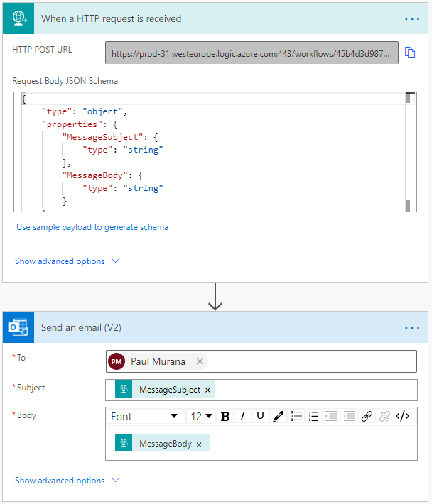Toggle italic formatting

(x=242, y=416)
